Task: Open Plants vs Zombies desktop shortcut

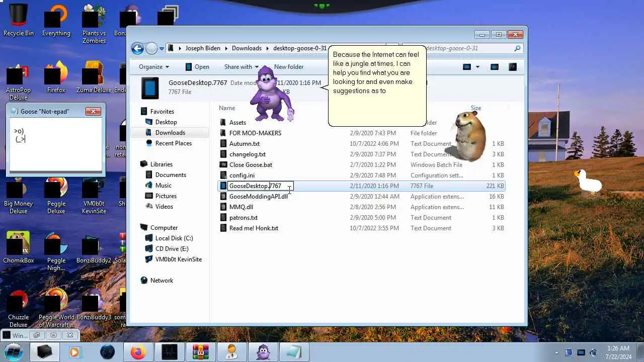Action: click(94, 24)
